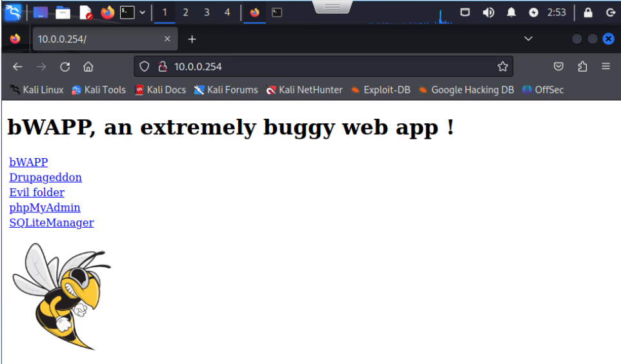Screen dimensions: 621x364
Task: Click the volume speaker tray icon
Action: 488,13
